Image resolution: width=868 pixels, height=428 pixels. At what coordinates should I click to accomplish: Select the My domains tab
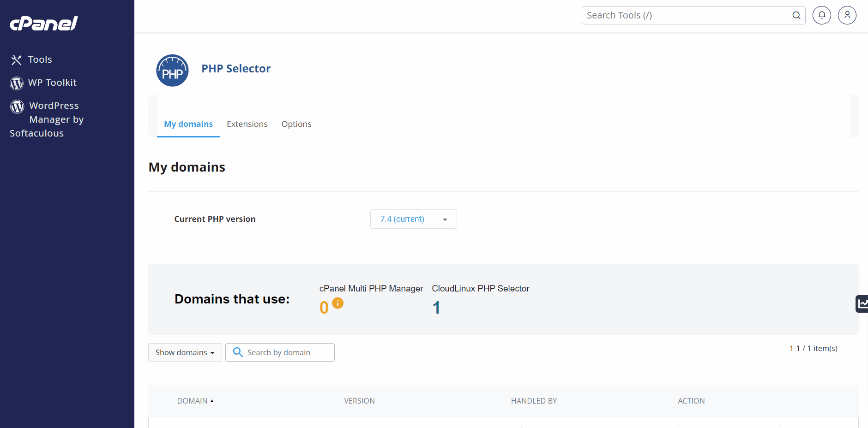(x=188, y=124)
